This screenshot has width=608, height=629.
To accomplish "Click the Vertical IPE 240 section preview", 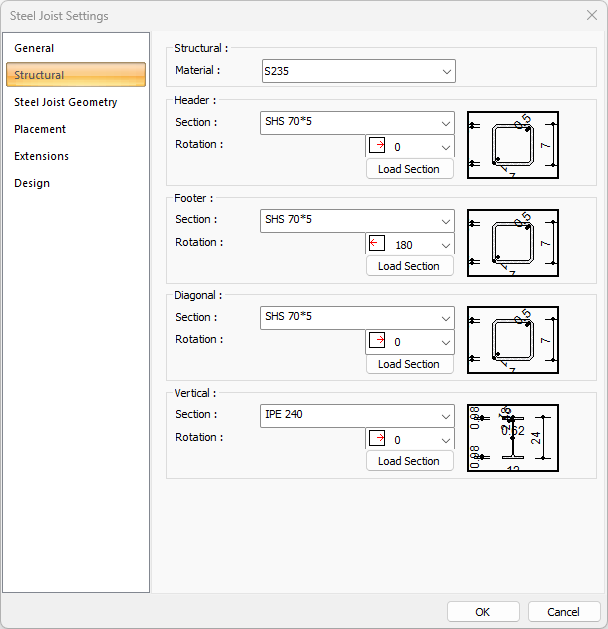I will pos(512,437).
